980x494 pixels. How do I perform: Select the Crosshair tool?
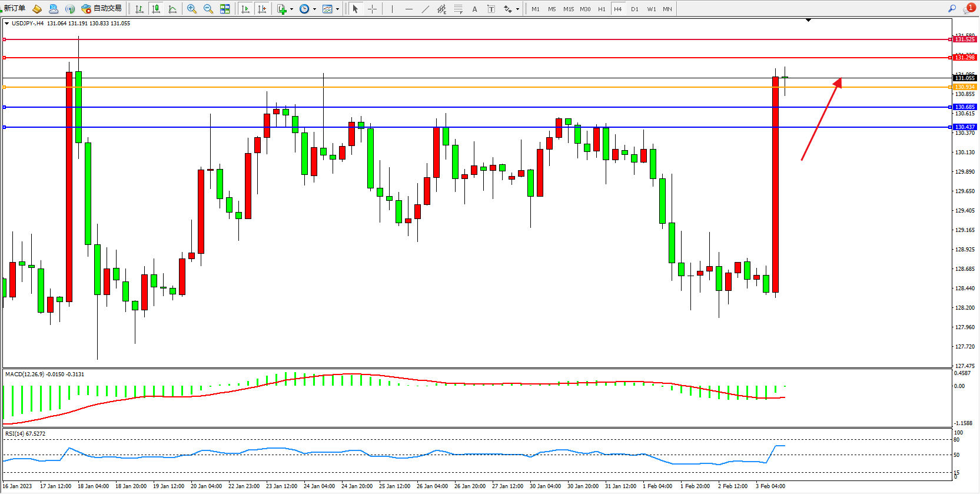tap(372, 9)
